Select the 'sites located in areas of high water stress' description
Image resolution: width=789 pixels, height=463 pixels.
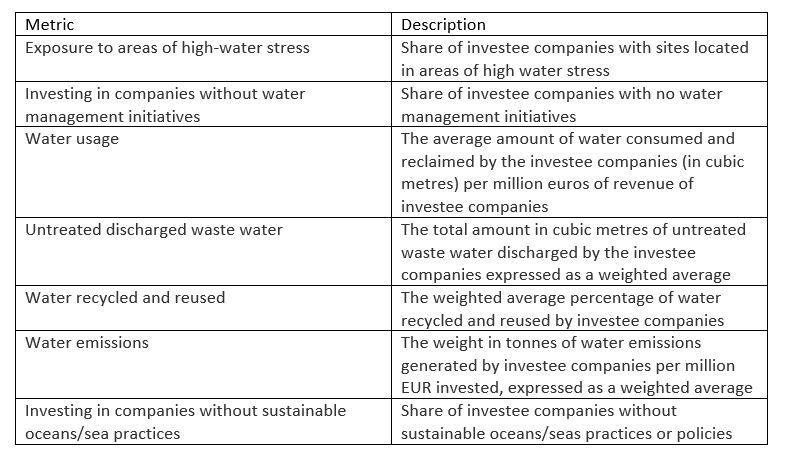[x=579, y=58]
